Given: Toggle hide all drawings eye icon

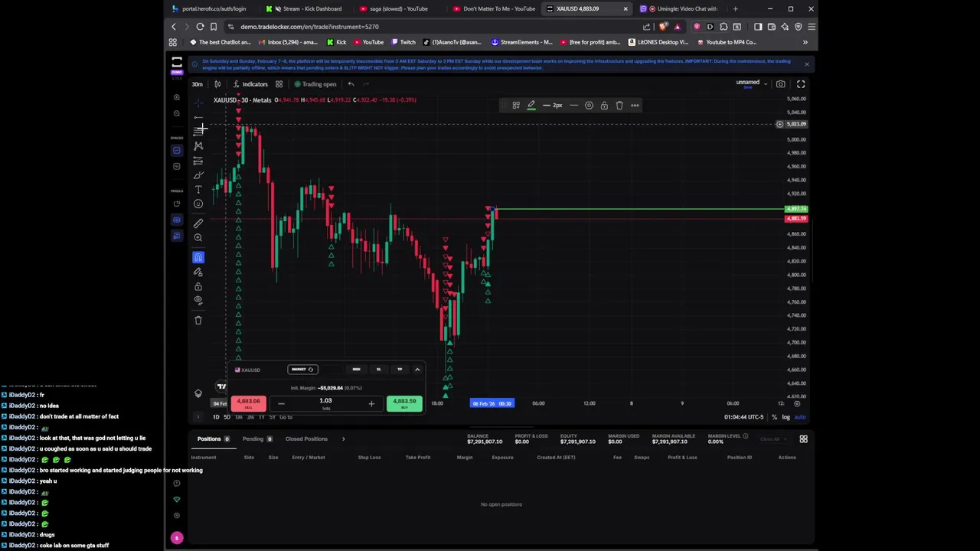Looking at the screenshot, I should coord(198,300).
